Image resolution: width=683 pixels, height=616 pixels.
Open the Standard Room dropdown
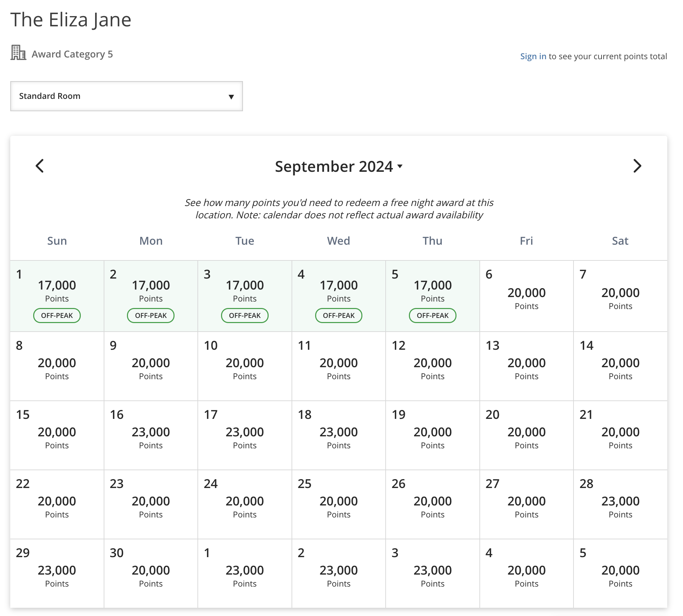[x=127, y=96]
